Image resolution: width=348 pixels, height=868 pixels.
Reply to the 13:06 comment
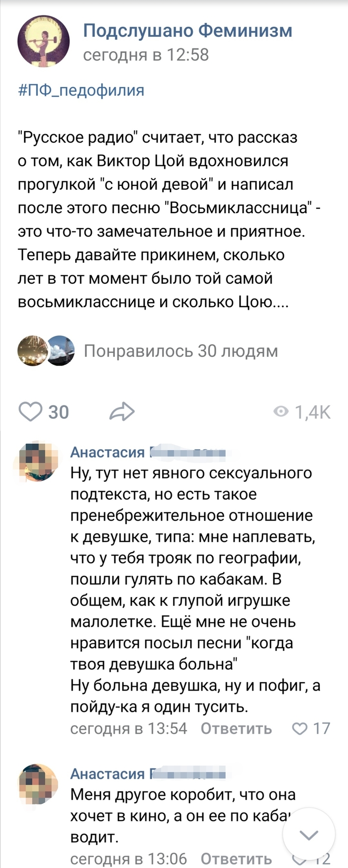tap(236, 859)
